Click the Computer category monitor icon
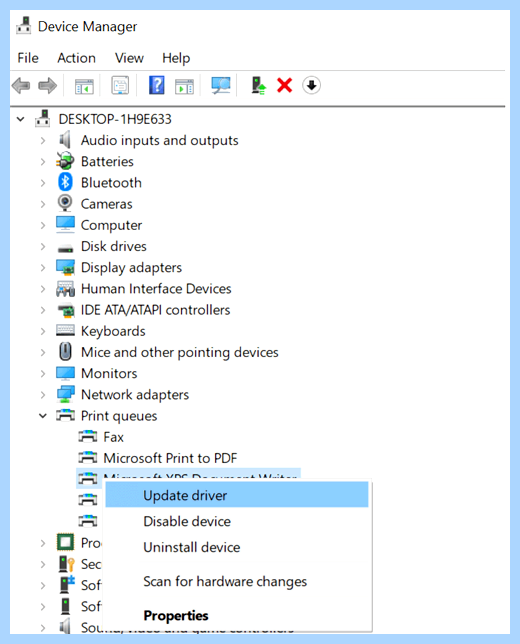This screenshot has height=644, width=520. tap(65, 225)
